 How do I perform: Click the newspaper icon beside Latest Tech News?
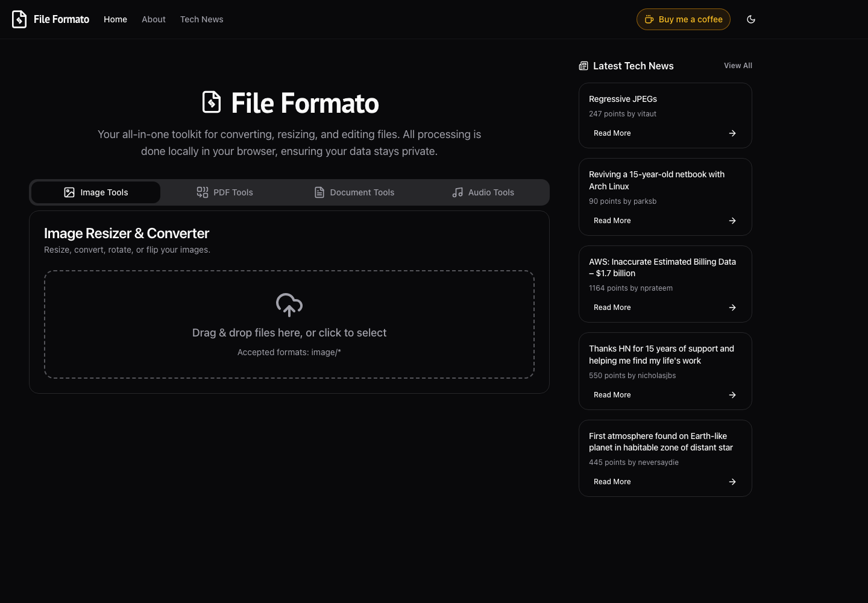pyautogui.click(x=583, y=66)
